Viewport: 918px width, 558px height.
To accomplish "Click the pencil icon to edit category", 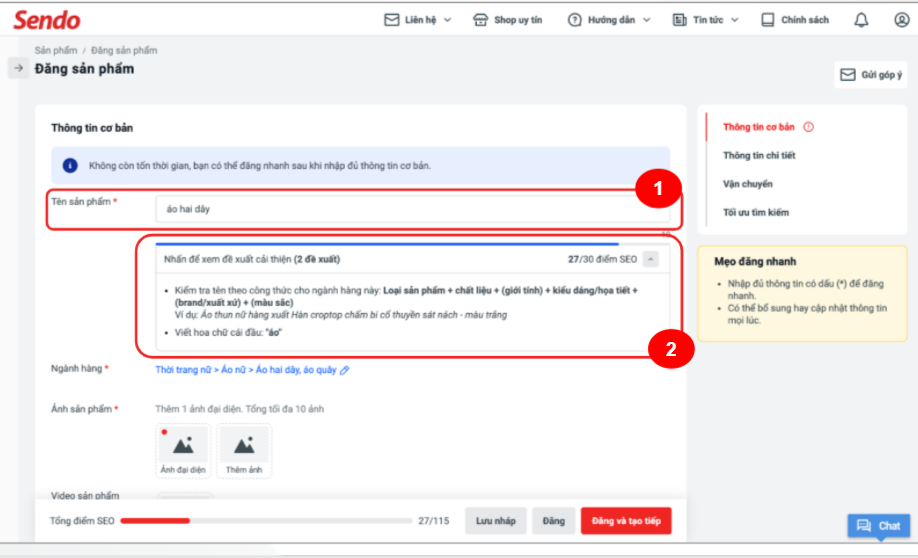I will coord(345,370).
